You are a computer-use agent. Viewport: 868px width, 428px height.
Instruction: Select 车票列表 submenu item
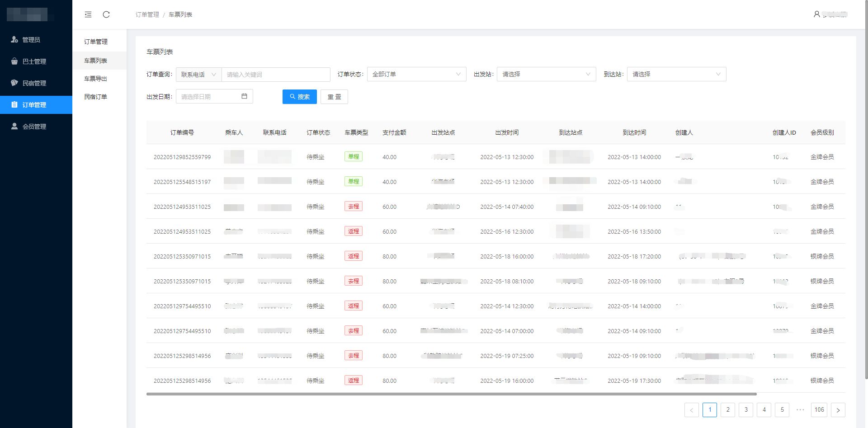click(x=99, y=61)
